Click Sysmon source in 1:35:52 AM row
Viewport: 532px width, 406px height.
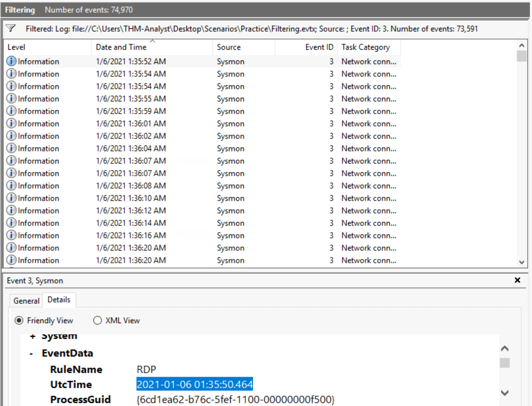click(231, 62)
